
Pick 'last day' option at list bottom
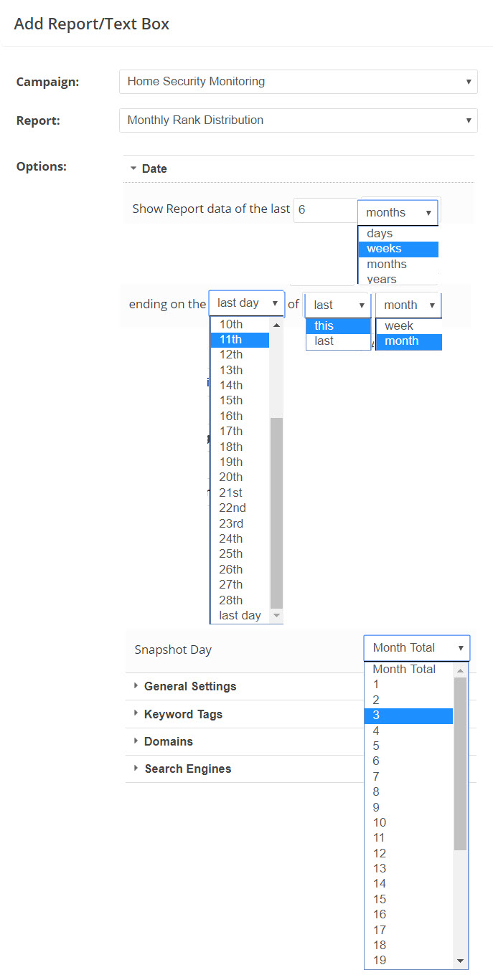point(239,616)
